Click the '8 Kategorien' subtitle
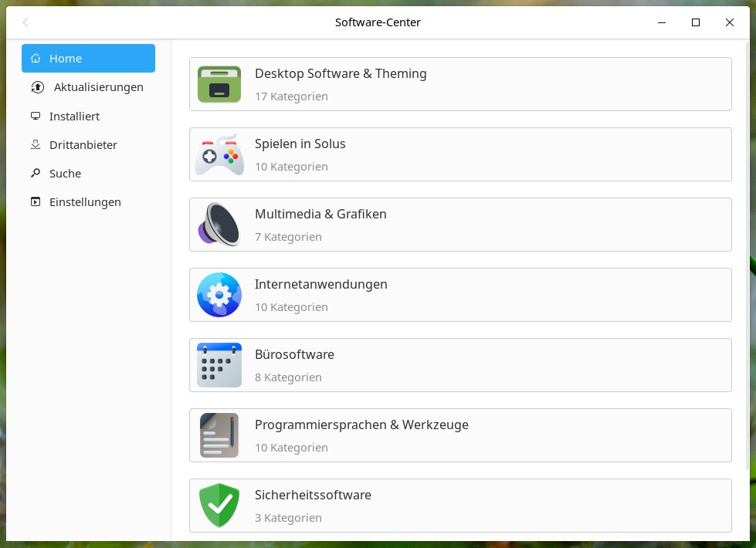Image resolution: width=756 pixels, height=548 pixels. [x=288, y=377]
